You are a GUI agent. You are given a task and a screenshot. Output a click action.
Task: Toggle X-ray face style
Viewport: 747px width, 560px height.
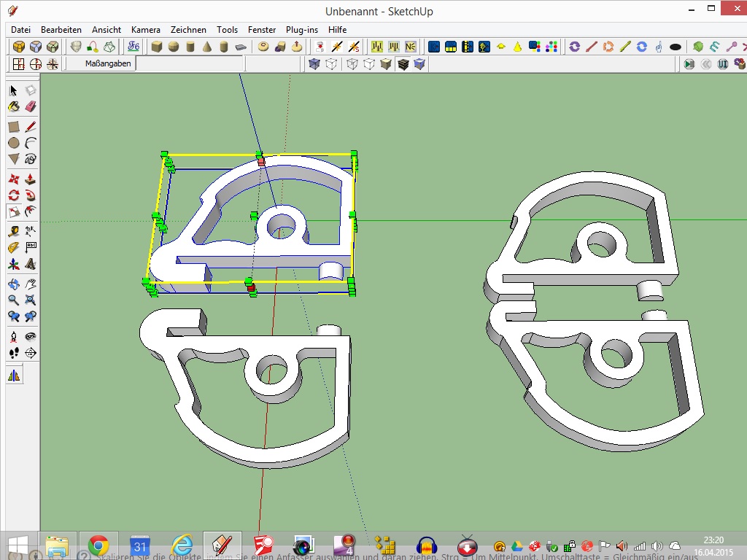(314, 64)
